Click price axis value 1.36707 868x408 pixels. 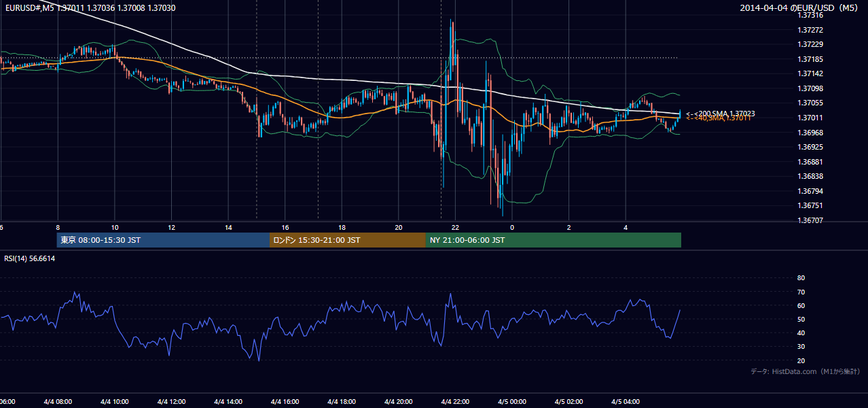[811, 220]
